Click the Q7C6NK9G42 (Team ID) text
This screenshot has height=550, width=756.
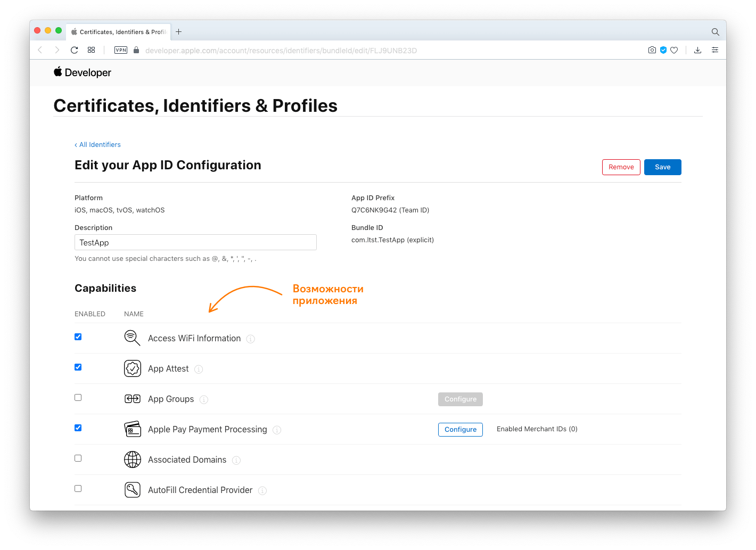tap(390, 210)
